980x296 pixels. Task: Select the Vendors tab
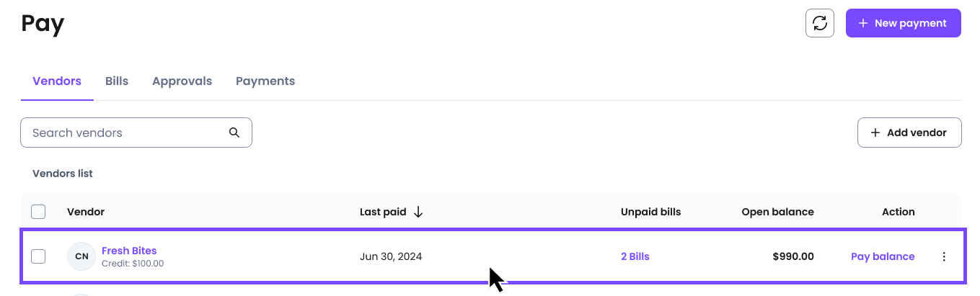[57, 81]
